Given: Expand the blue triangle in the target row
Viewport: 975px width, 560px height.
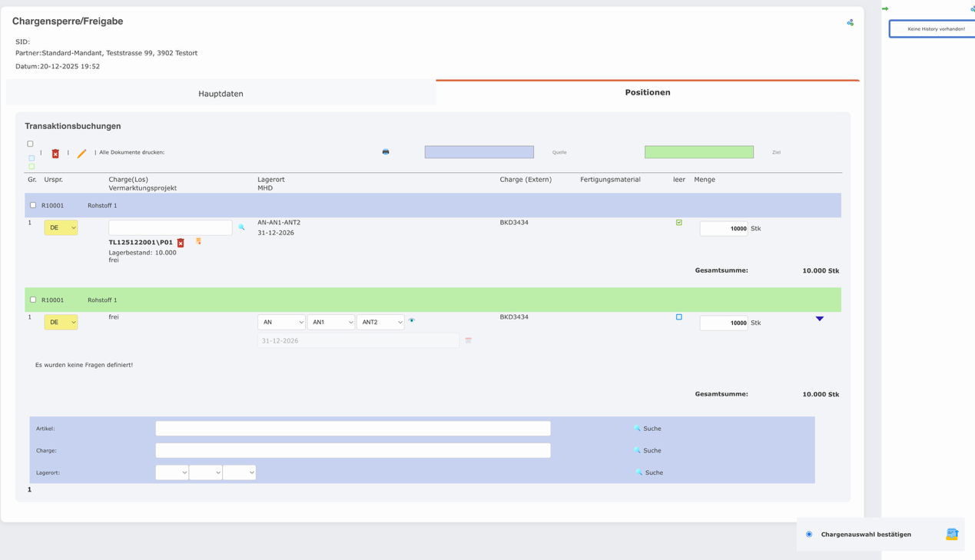Looking at the screenshot, I should click(x=819, y=319).
